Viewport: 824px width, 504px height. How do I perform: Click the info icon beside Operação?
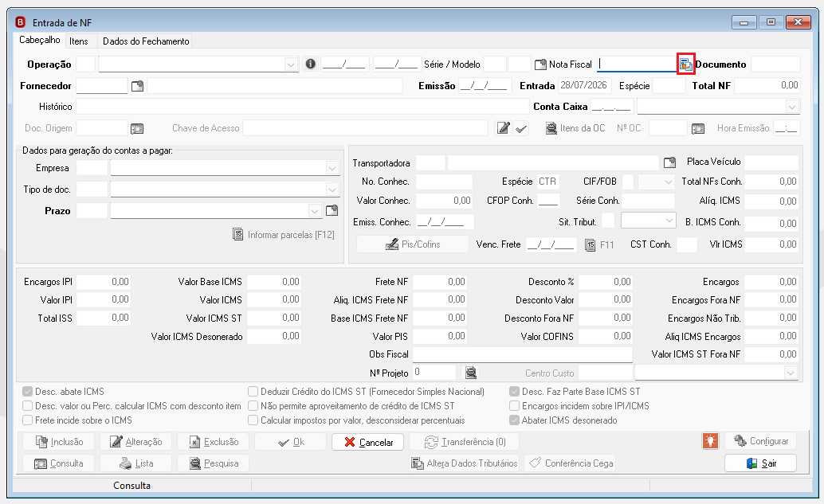(x=311, y=64)
